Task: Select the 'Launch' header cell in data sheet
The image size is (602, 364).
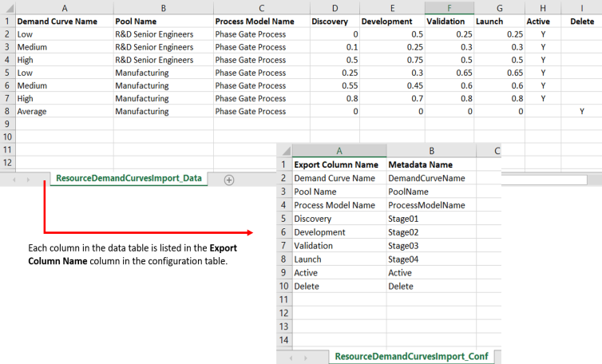Action: coord(500,22)
